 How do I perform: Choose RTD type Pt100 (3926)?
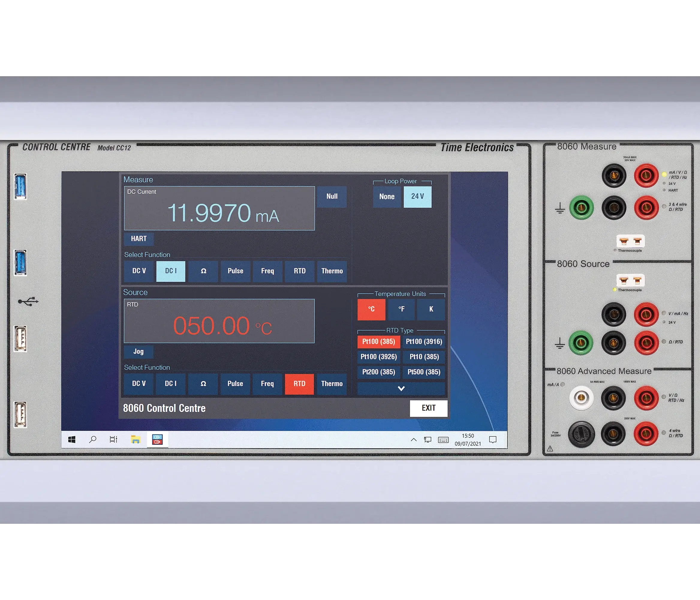(379, 357)
